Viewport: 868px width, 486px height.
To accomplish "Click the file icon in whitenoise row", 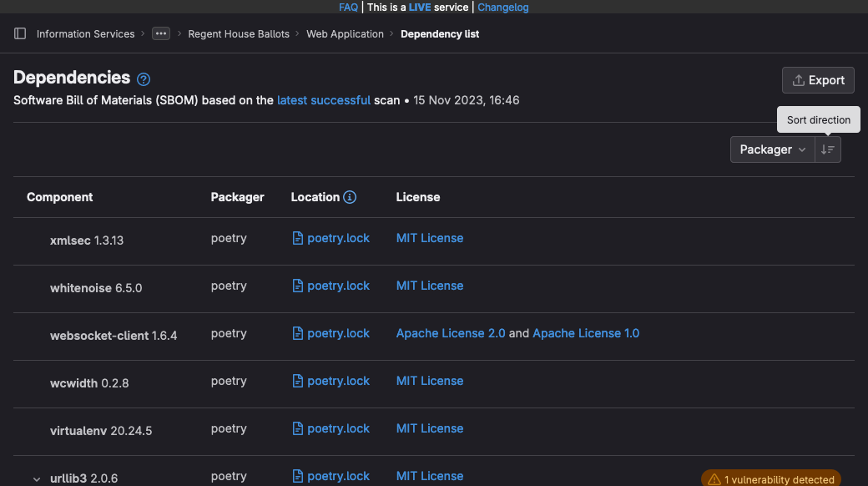I will (298, 286).
